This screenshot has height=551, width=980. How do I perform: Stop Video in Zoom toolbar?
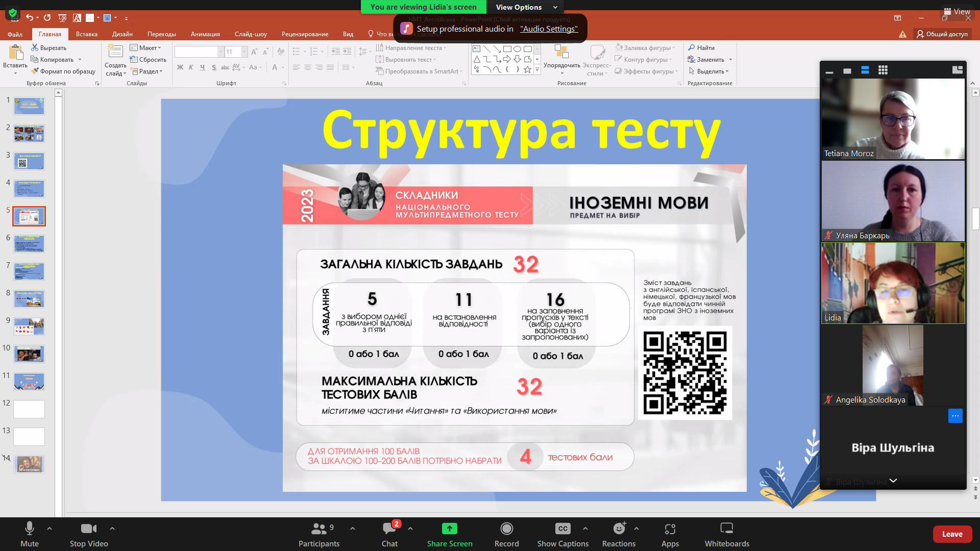(89, 534)
